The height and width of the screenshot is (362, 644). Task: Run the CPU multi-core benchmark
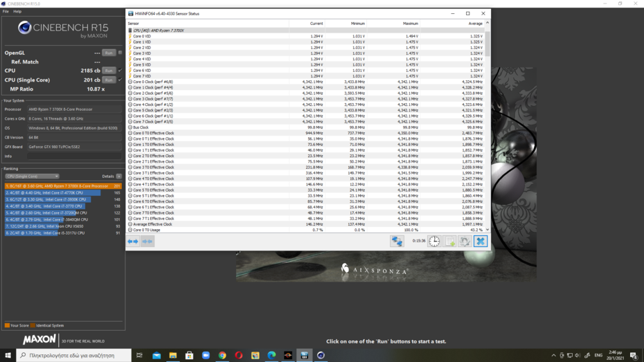pos(109,71)
